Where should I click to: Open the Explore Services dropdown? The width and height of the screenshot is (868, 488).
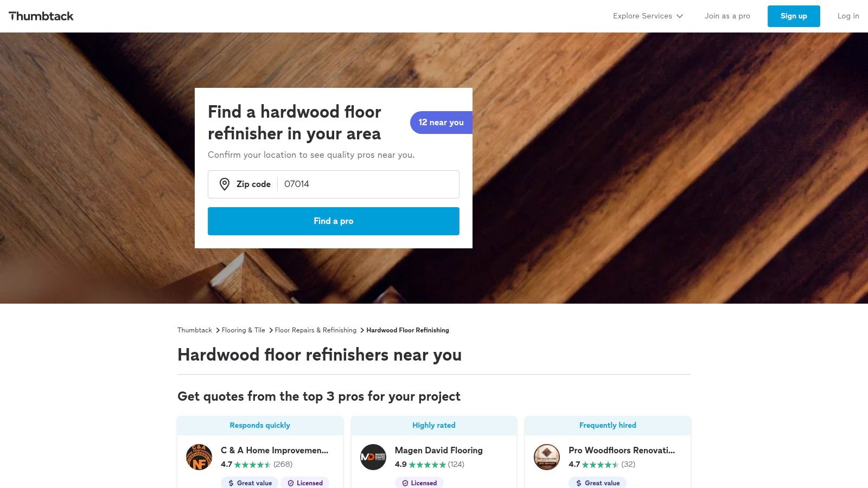[647, 16]
